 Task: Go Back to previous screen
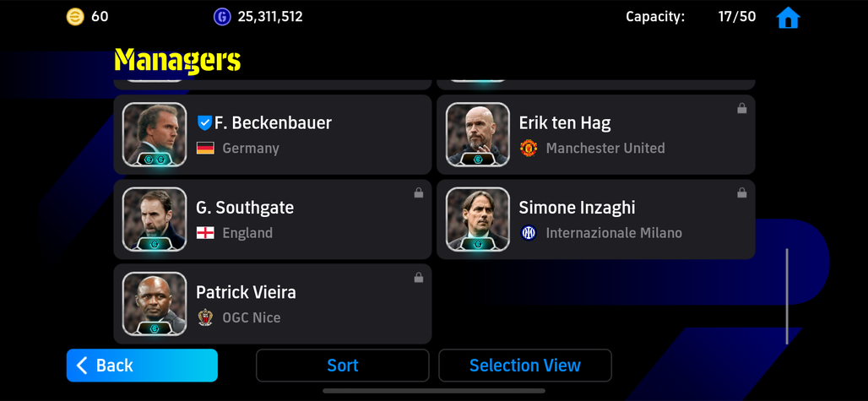[x=142, y=365]
